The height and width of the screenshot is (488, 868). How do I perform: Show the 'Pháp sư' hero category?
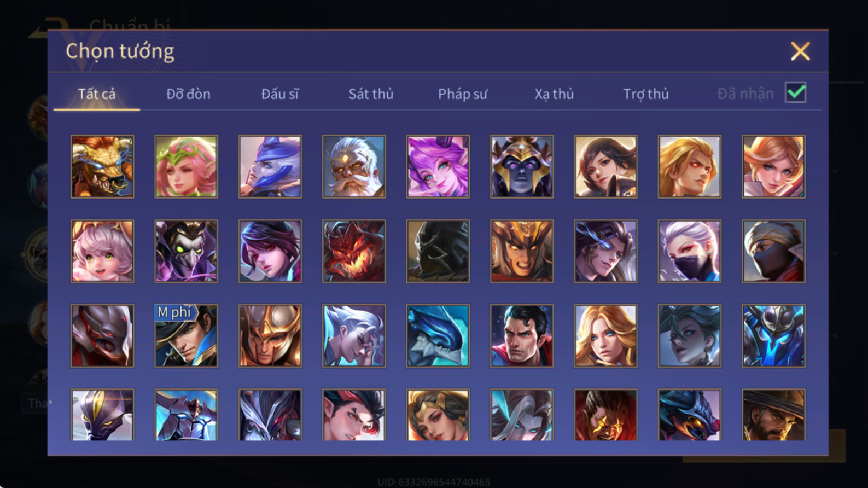tap(462, 94)
